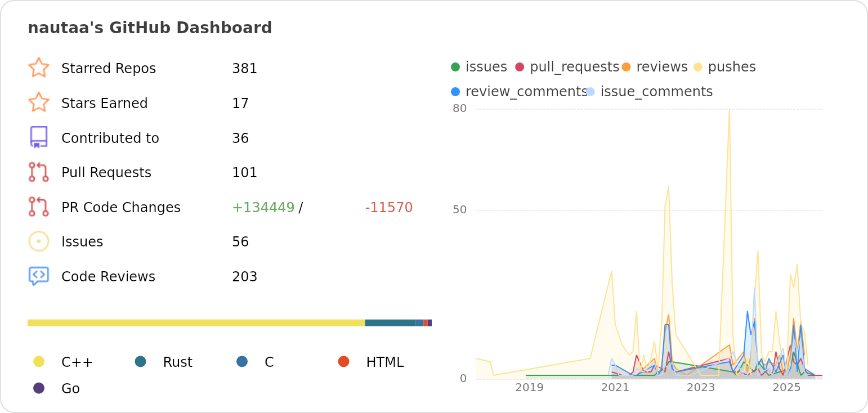Click the Starred Repos star icon
The image size is (868, 413).
[x=38, y=68]
